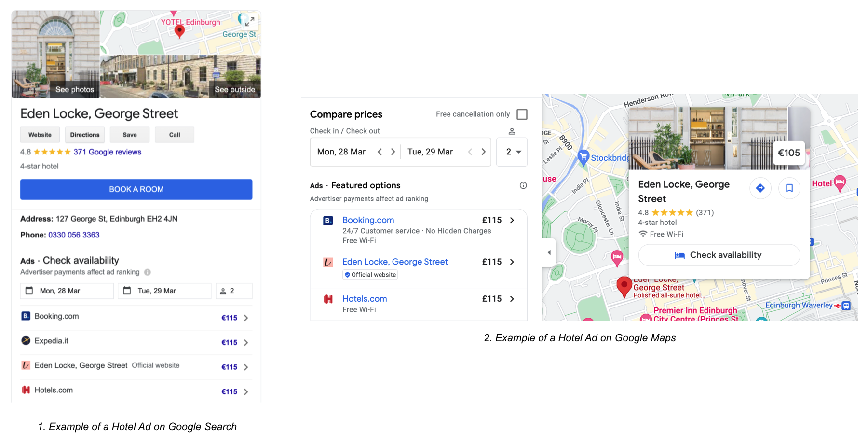Enable Free cancellation only checkbox
The width and height of the screenshot is (868, 447).
(522, 114)
